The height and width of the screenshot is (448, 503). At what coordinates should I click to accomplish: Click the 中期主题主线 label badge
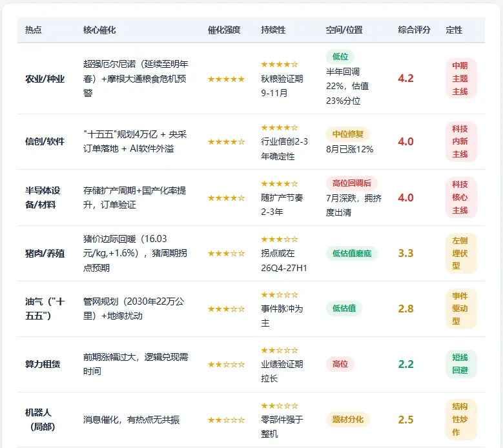pos(461,79)
